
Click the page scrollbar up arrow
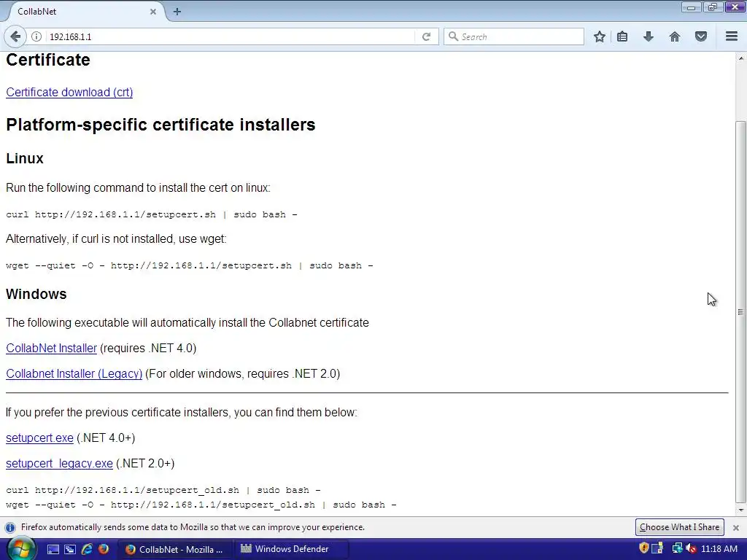pos(740,58)
